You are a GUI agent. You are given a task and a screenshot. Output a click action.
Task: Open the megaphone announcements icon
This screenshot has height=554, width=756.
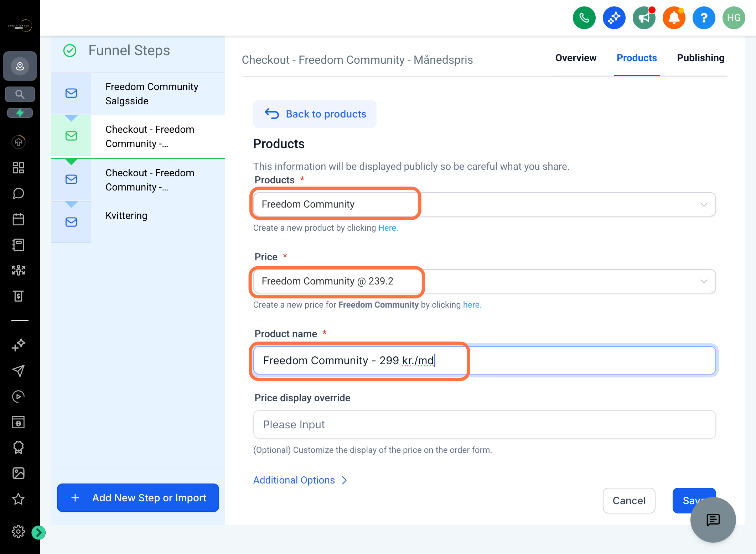pos(644,18)
